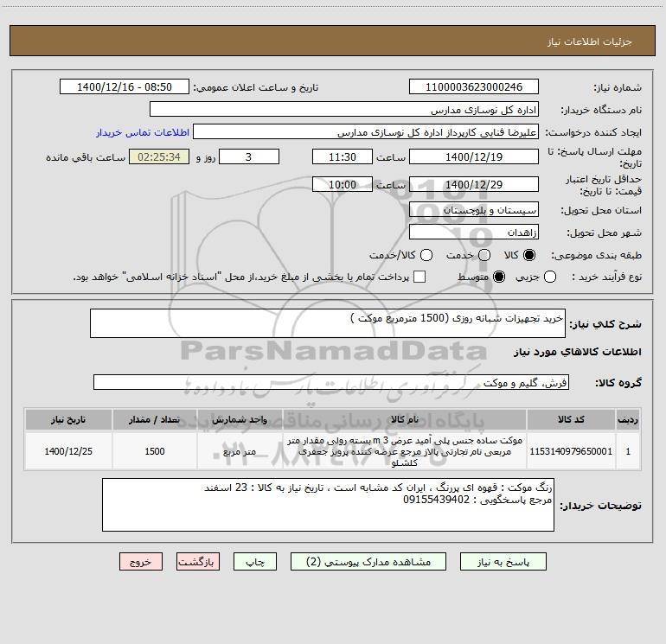The height and width of the screenshot is (644, 666).
Task: Click the شماره نیاز field 1100003623000246
Action: 474,86
